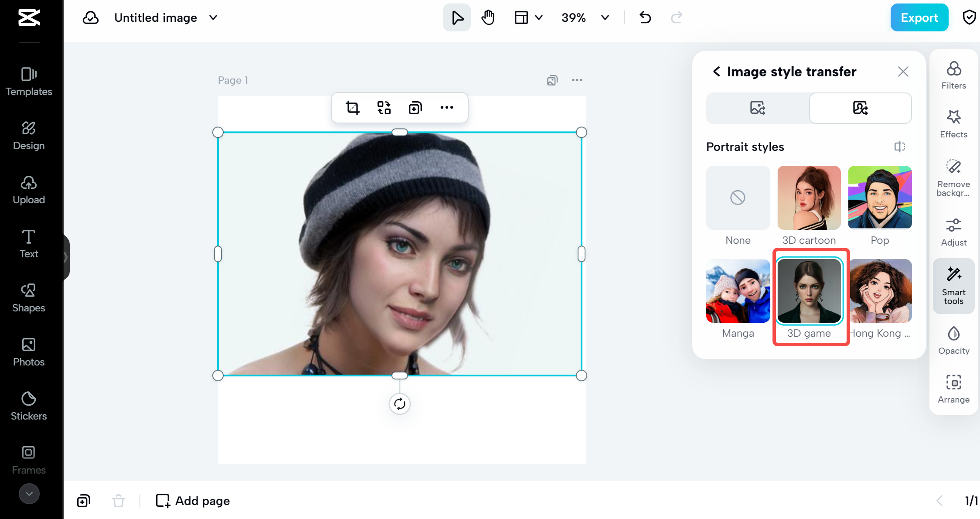Image resolution: width=980 pixels, height=519 pixels.
Task: Switch to the portrait style transfer tab
Action: point(860,108)
